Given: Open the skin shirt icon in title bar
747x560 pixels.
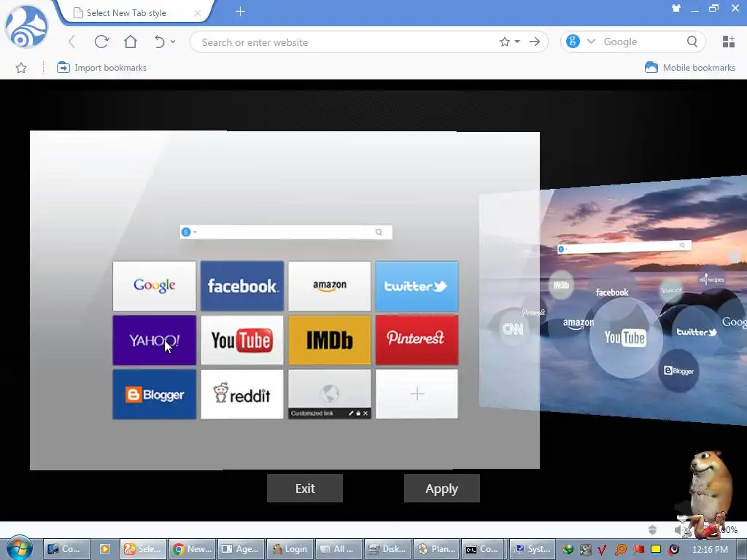Looking at the screenshot, I should click(676, 8).
